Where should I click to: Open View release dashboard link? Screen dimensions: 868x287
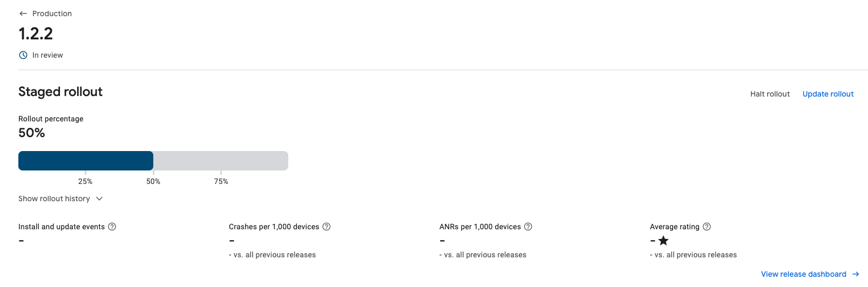pos(804,274)
